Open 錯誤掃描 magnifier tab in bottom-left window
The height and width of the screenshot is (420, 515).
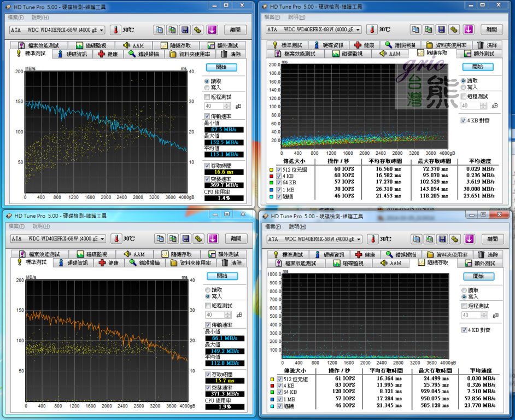point(144,263)
